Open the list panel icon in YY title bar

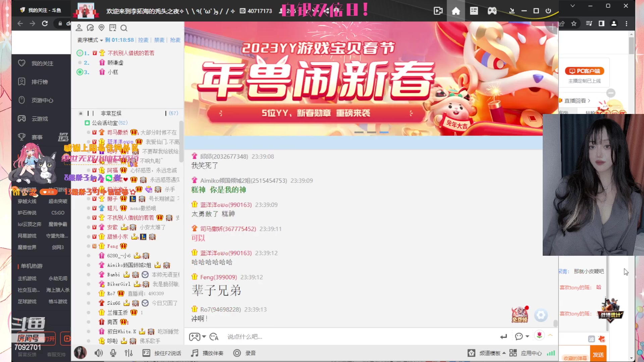(474, 11)
